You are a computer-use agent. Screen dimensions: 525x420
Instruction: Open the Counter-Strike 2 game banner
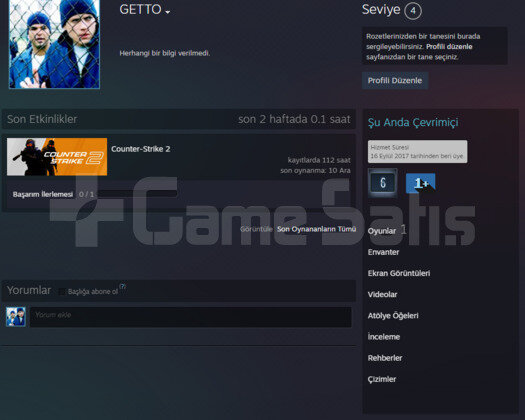pos(57,157)
